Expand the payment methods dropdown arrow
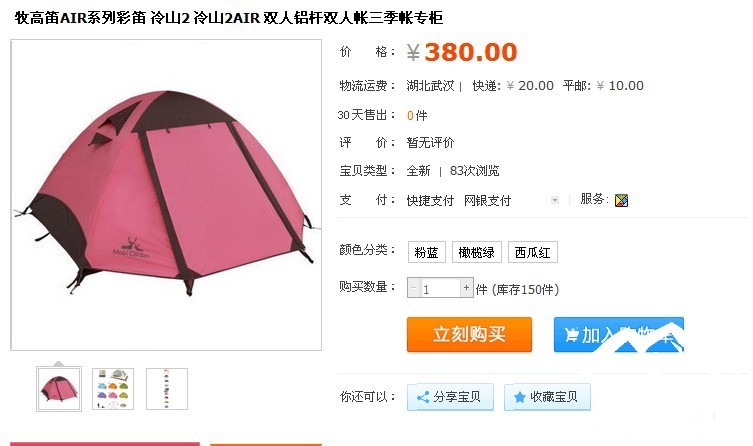The width and height of the screenshot is (753, 446). click(x=555, y=200)
